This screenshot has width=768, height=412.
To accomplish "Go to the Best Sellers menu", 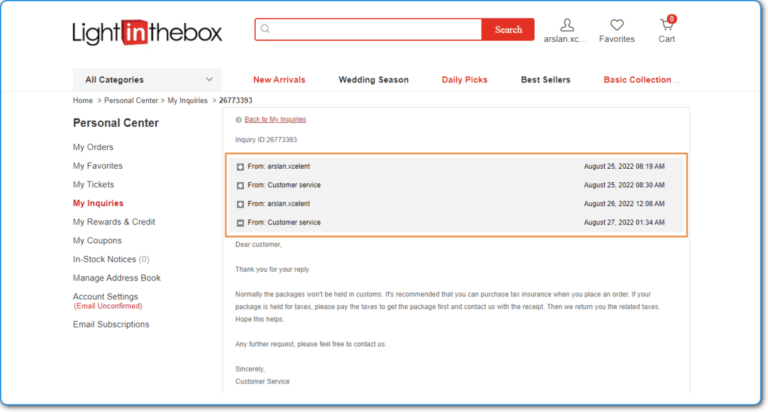I will coord(548,80).
